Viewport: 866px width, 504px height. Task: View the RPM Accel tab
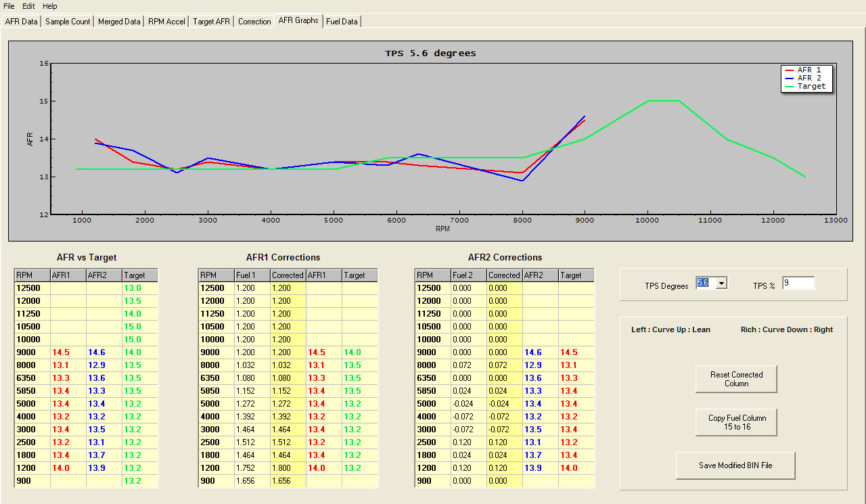pyautogui.click(x=166, y=21)
